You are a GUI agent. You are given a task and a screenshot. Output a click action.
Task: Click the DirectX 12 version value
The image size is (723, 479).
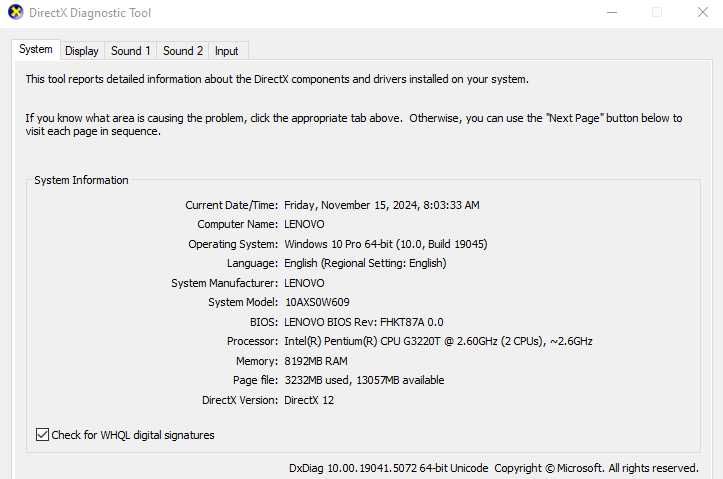tap(309, 400)
